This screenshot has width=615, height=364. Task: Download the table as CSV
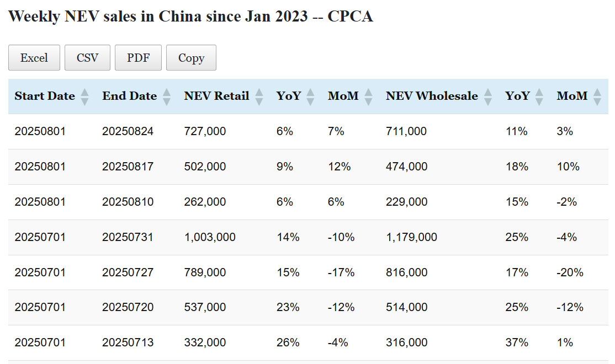(x=87, y=58)
